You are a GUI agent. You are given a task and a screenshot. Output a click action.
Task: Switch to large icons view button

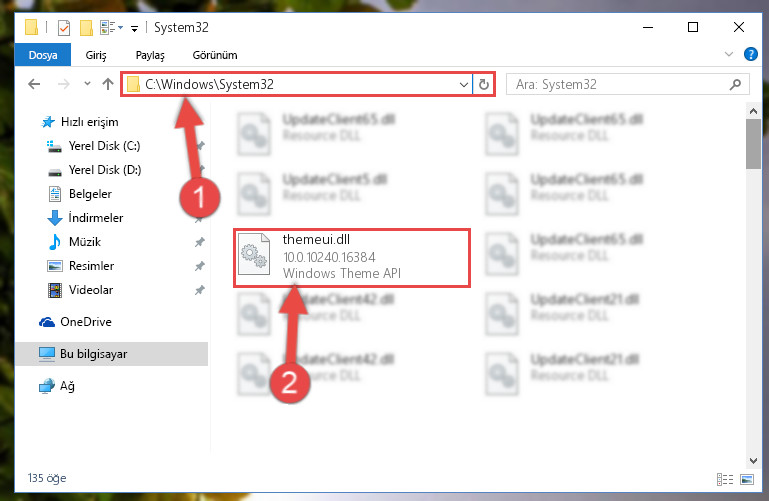747,479
